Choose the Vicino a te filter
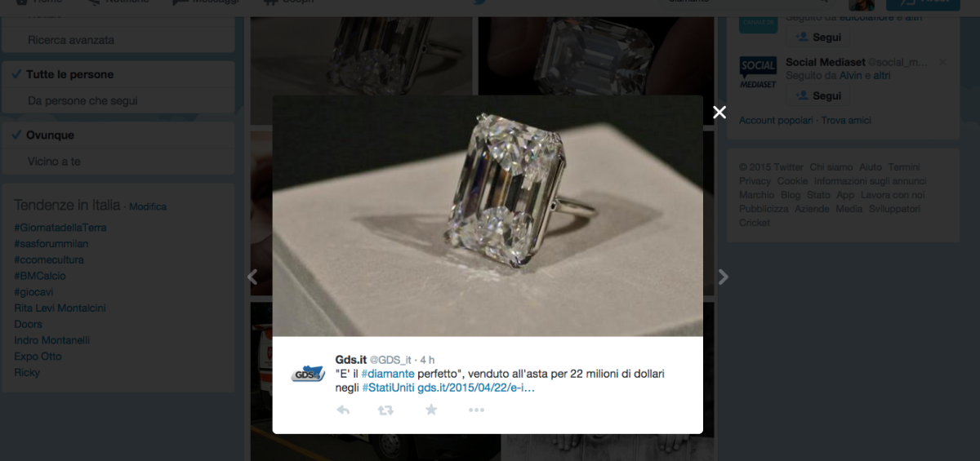Viewport: 980px width, 461px height. coord(118,162)
